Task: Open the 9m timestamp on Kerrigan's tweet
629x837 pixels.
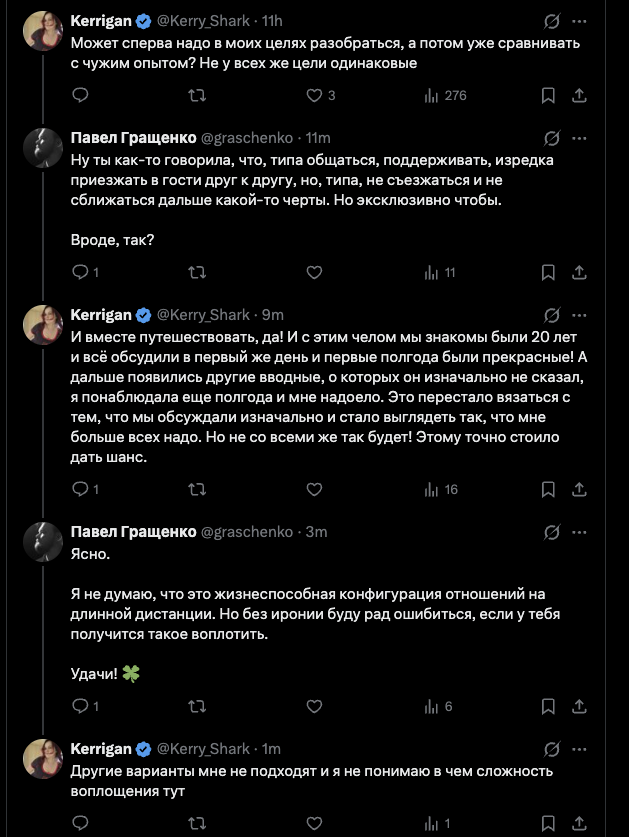Action: coord(273,314)
